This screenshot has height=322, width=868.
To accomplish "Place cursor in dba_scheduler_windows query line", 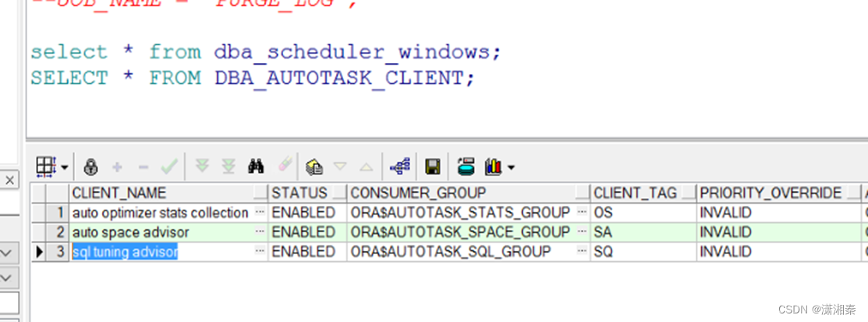I will pyautogui.click(x=265, y=52).
